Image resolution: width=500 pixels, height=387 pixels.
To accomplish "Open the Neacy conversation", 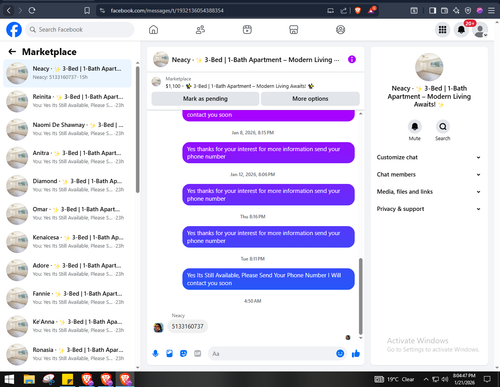I will tap(68, 73).
